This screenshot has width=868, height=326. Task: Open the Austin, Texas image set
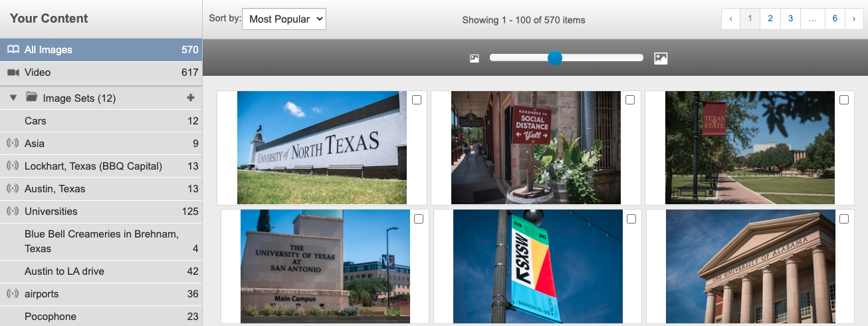(x=101, y=189)
